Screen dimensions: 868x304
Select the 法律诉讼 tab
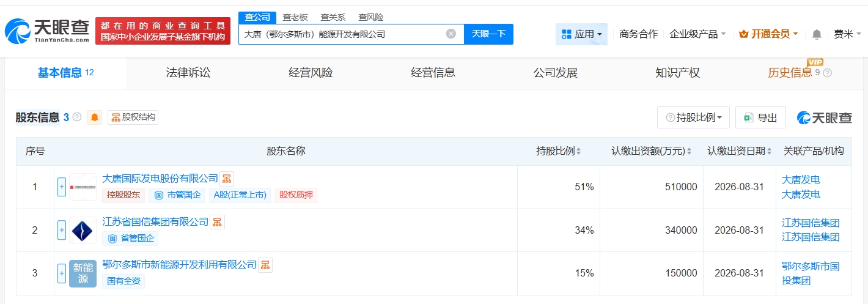188,73
